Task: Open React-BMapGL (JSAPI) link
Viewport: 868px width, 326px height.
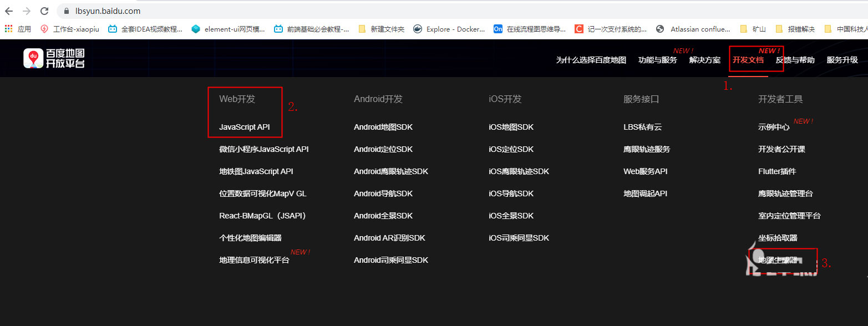Action: [x=263, y=216]
